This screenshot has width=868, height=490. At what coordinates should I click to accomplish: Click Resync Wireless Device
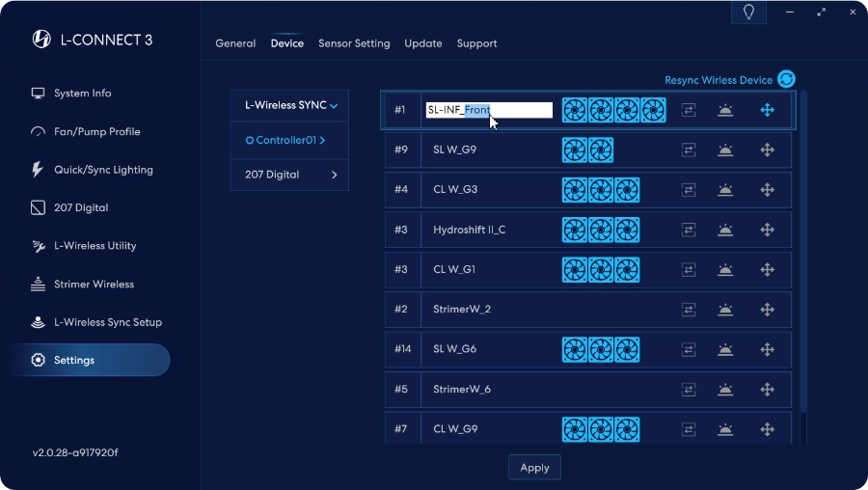tap(729, 80)
